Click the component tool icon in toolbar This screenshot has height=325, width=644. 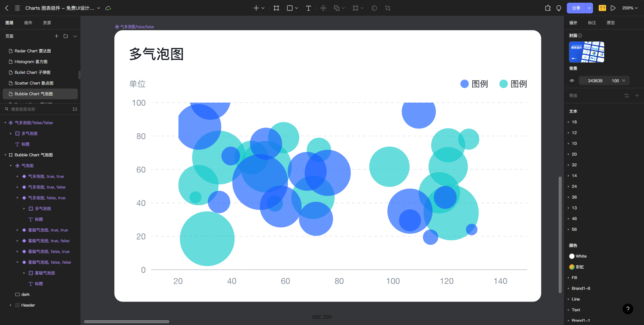323,8
